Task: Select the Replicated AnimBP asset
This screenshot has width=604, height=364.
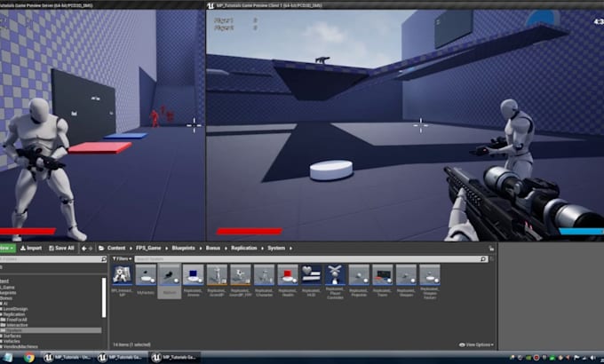Action: [217, 281]
